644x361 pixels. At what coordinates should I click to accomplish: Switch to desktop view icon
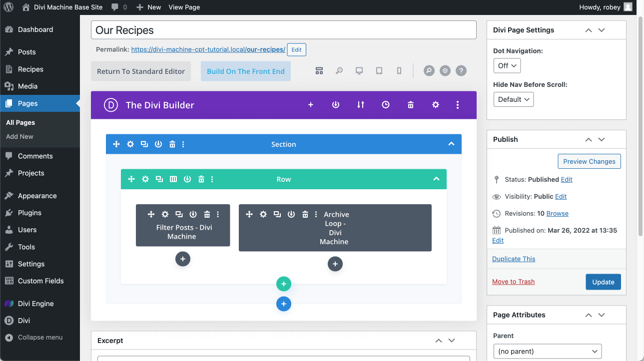(359, 71)
